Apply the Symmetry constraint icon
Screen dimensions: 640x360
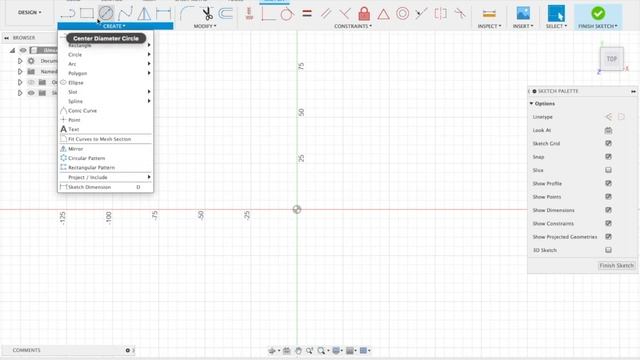coord(440,13)
